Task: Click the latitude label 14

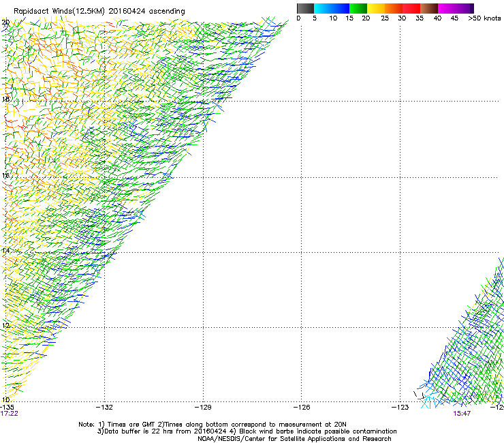Action: coord(5,250)
